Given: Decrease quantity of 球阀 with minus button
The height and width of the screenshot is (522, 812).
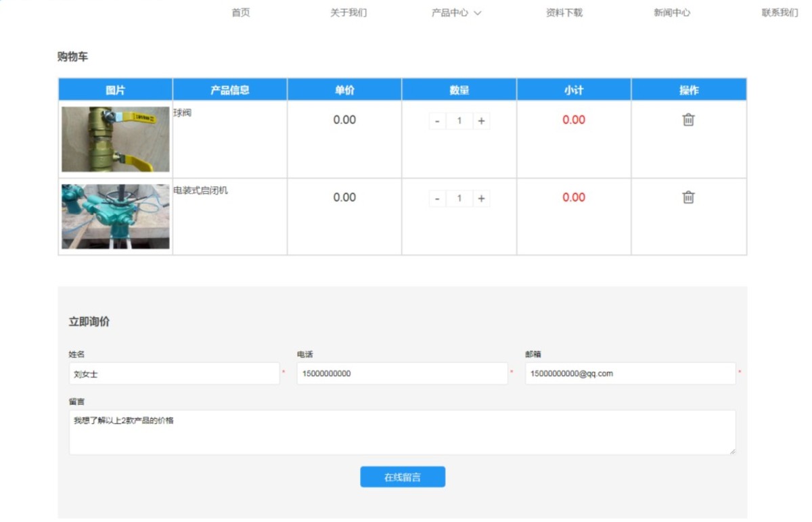Looking at the screenshot, I should pos(437,121).
